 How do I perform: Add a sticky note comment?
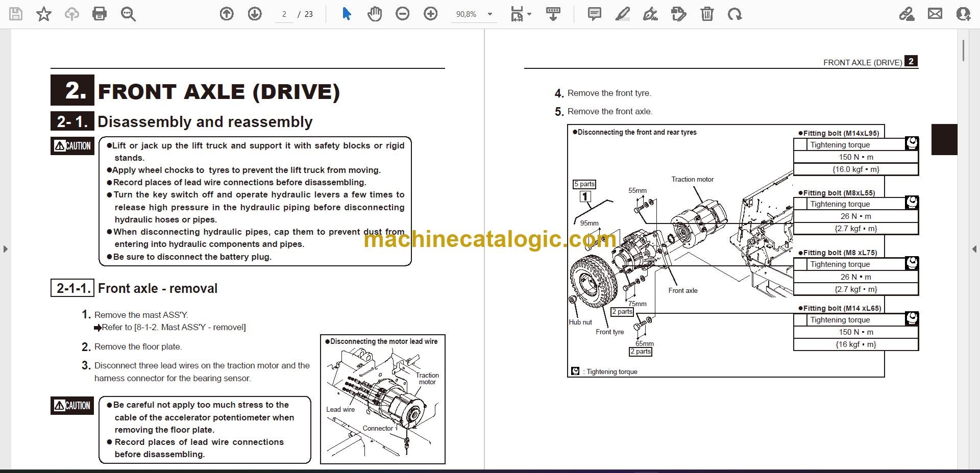point(595,14)
